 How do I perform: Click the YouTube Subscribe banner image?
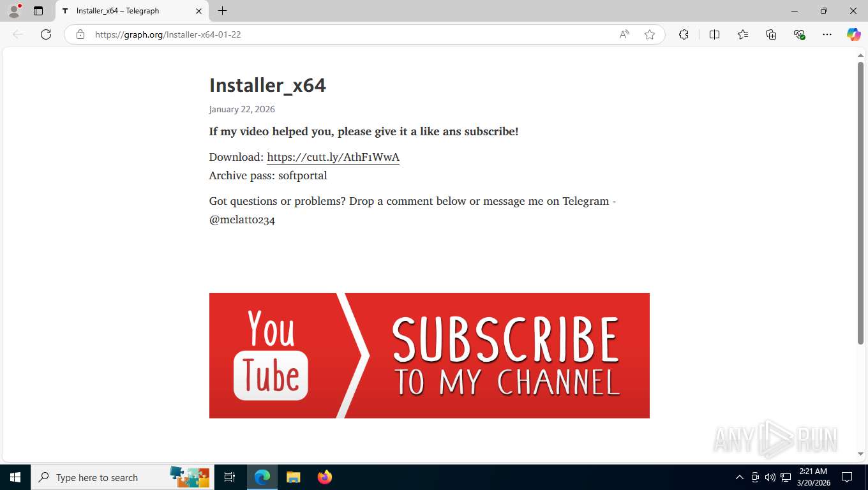[x=430, y=355]
